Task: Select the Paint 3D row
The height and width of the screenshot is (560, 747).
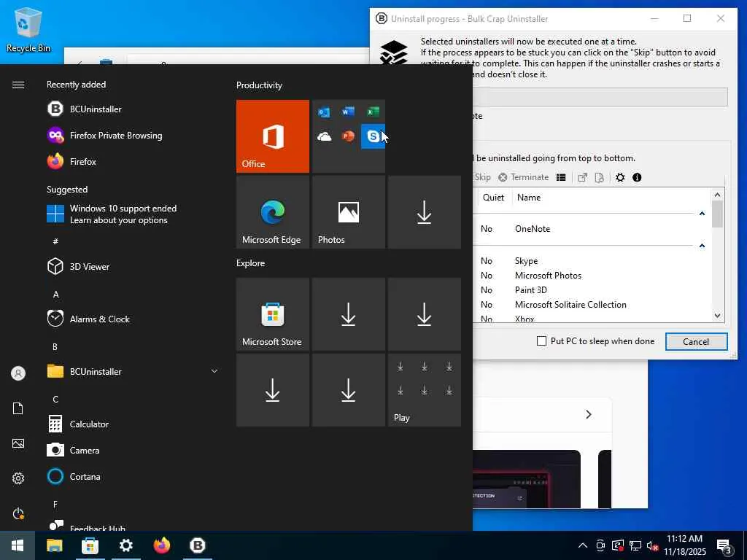Action: tap(591, 290)
